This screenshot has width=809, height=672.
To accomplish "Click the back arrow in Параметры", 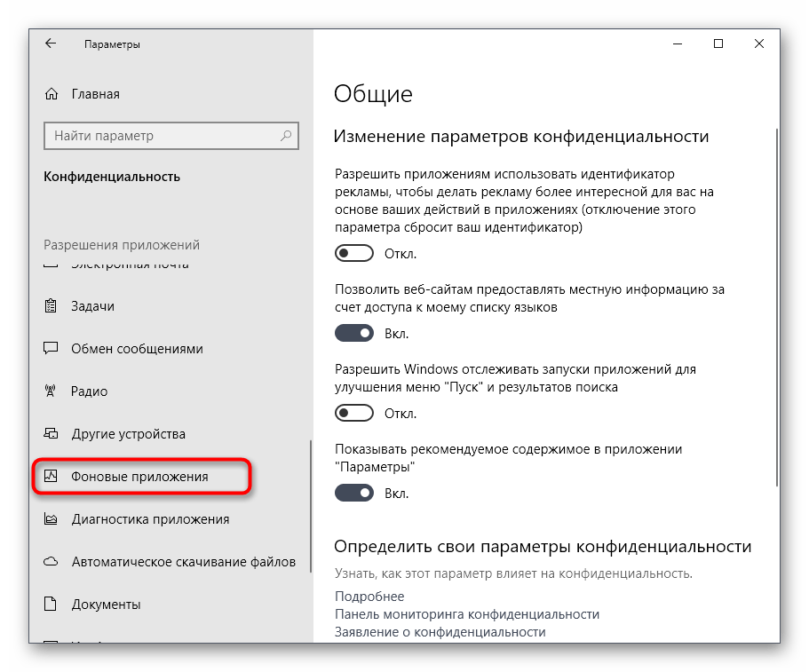I will [50, 43].
